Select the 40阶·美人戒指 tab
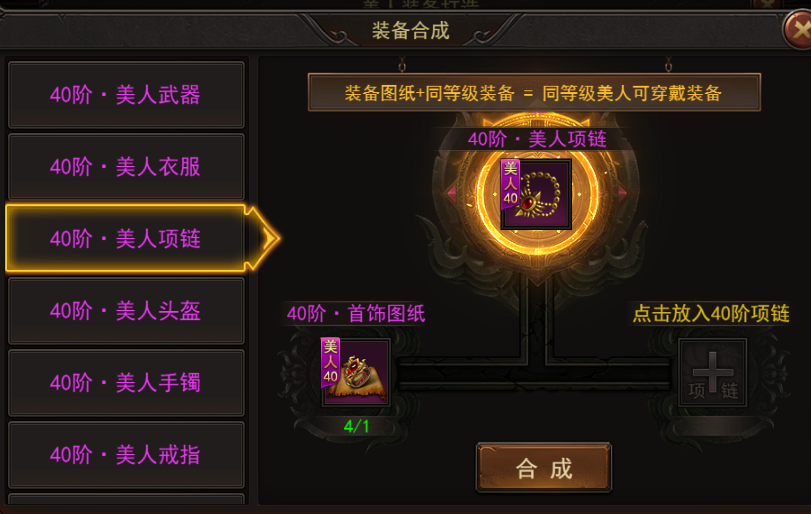 (x=126, y=455)
